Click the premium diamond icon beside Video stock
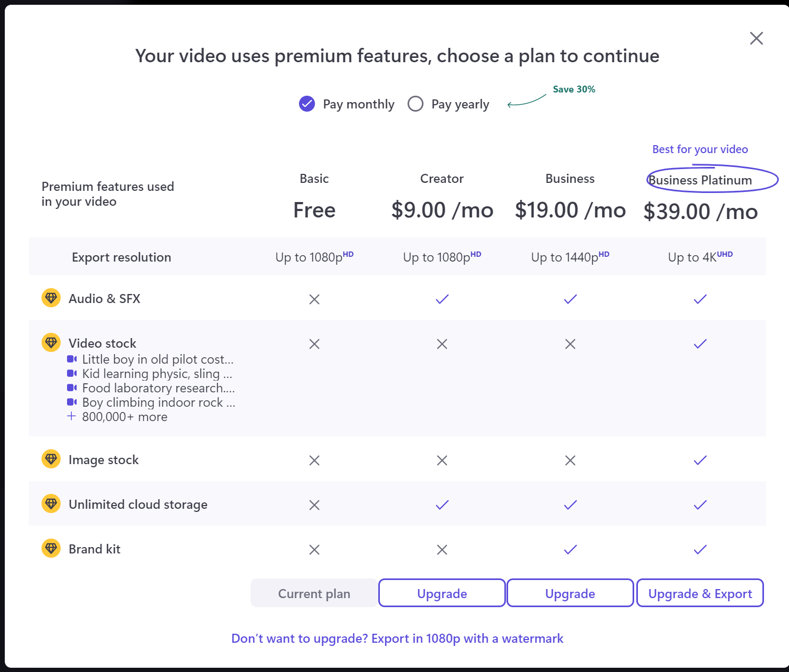Image resolution: width=789 pixels, height=672 pixels. point(51,342)
